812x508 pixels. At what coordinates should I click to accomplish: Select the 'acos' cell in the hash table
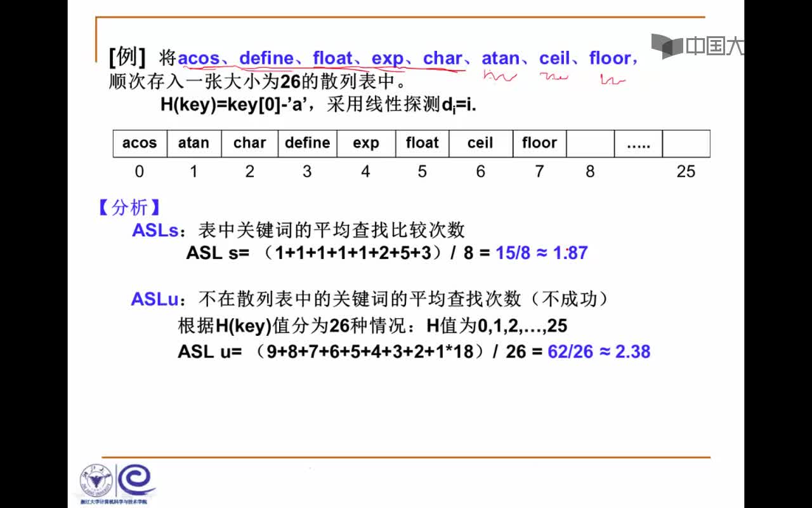pos(140,143)
